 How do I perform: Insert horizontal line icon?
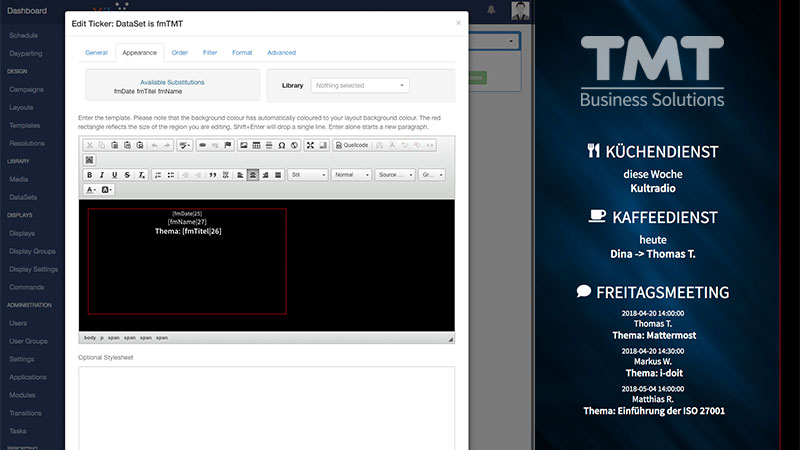[x=269, y=145]
